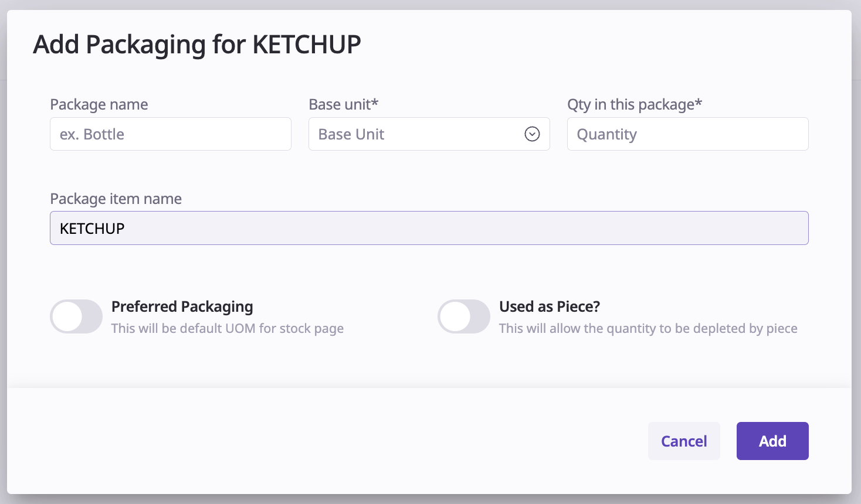Toggle the Preferred Packaging switch
The width and height of the screenshot is (861, 504).
[x=76, y=316]
